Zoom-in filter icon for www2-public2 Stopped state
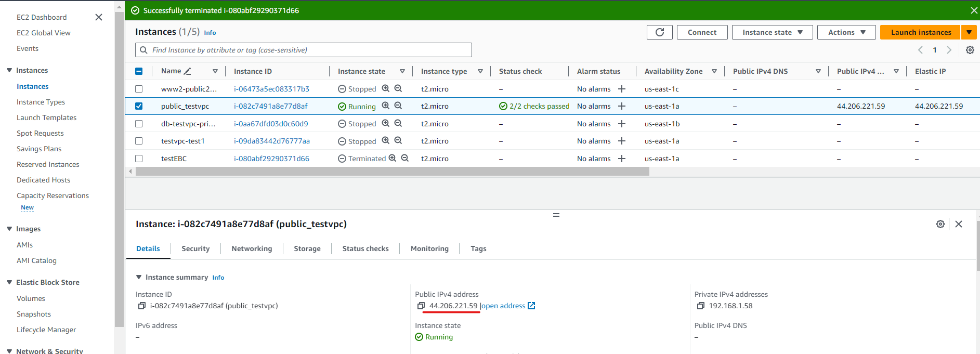Viewport: 980px width, 354px height. coord(386,88)
